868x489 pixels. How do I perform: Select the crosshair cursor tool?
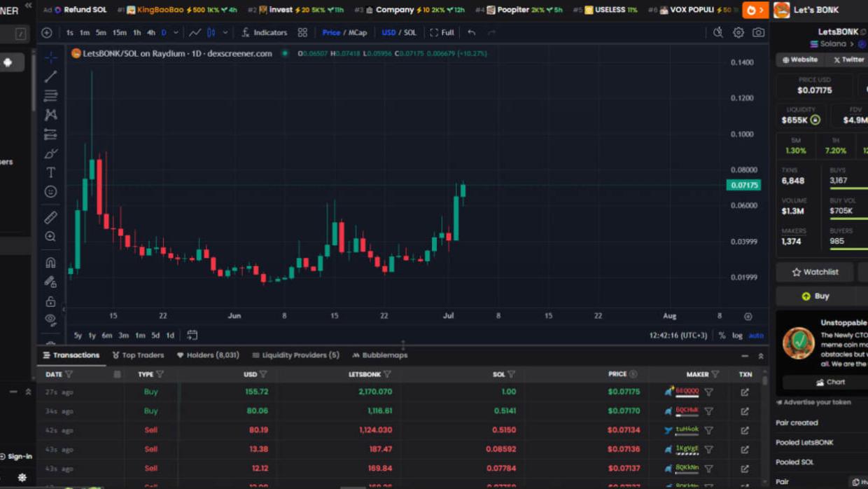coord(50,57)
